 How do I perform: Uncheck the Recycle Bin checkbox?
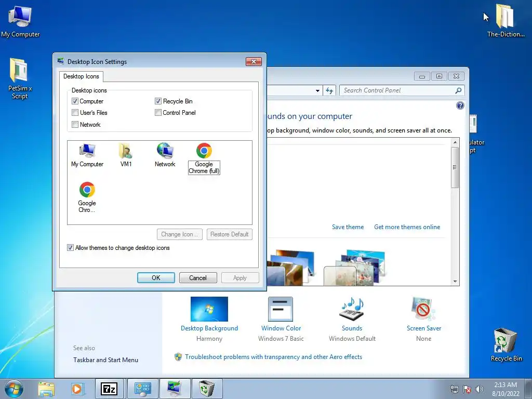tap(158, 101)
